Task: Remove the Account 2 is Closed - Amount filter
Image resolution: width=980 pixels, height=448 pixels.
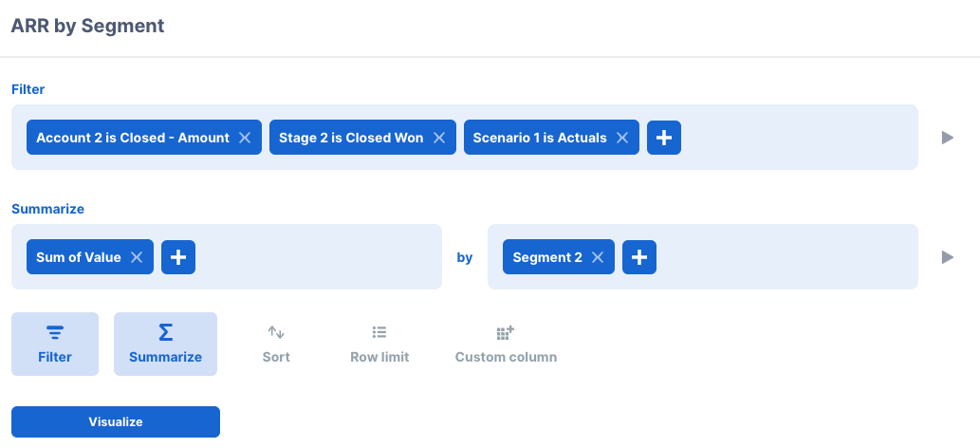Action: click(x=245, y=138)
